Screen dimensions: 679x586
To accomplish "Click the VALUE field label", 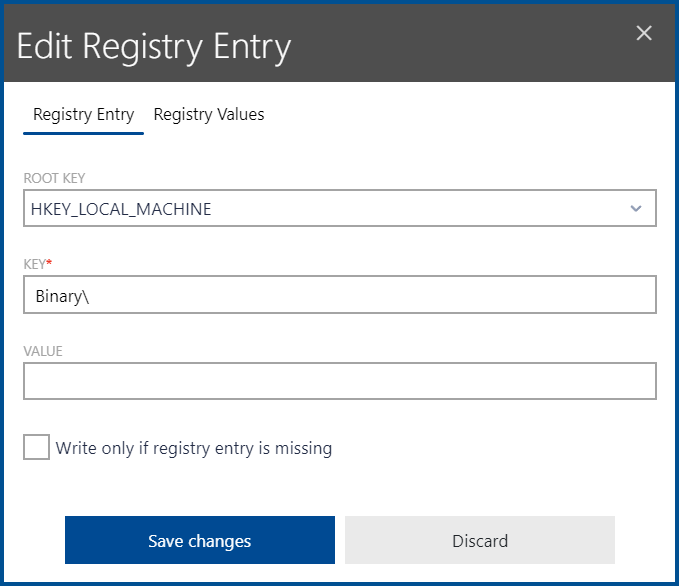I will pos(43,350).
